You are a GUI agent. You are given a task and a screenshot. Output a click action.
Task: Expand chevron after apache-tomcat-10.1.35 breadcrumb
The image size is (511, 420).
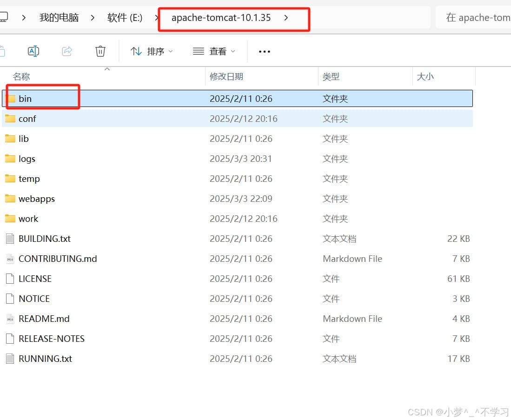[286, 18]
